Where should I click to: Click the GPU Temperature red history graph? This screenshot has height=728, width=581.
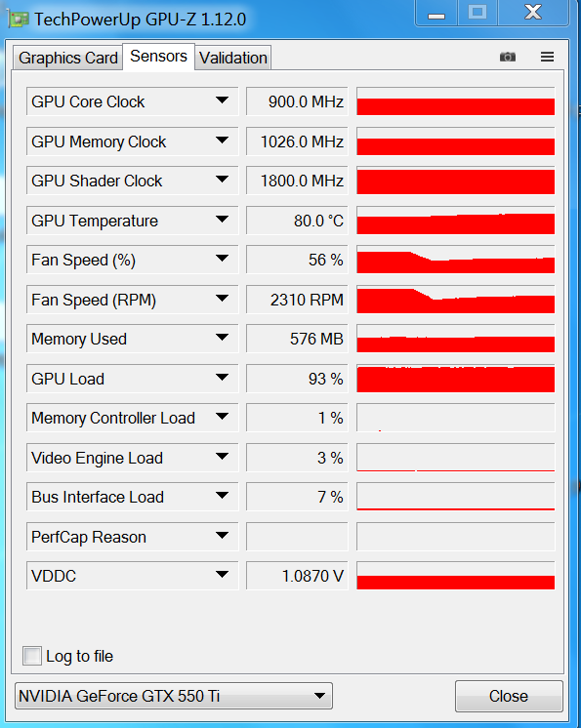tap(456, 221)
